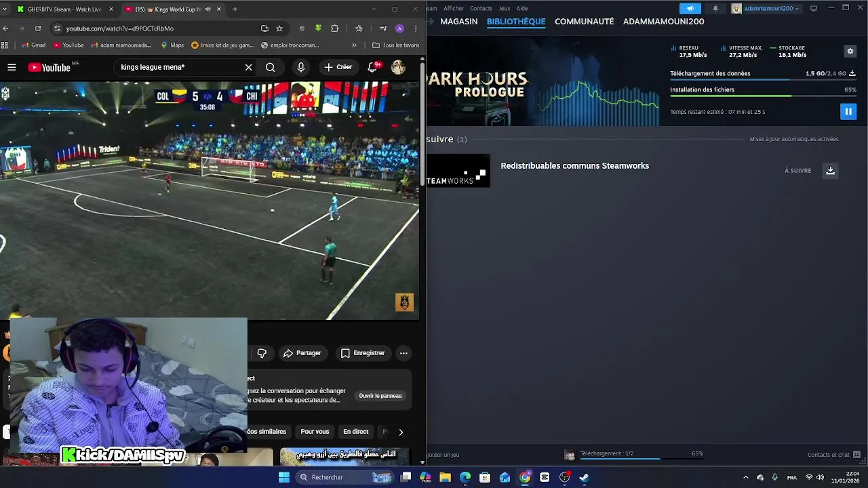Go to the COMMUNAUTÉ tab
Screen dimensions: 868x488
click(585, 22)
